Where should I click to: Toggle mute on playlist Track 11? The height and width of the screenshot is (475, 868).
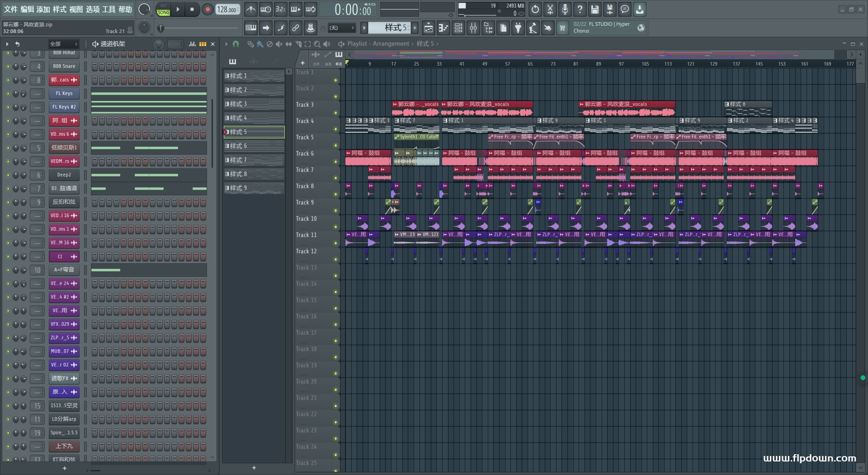coord(335,243)
